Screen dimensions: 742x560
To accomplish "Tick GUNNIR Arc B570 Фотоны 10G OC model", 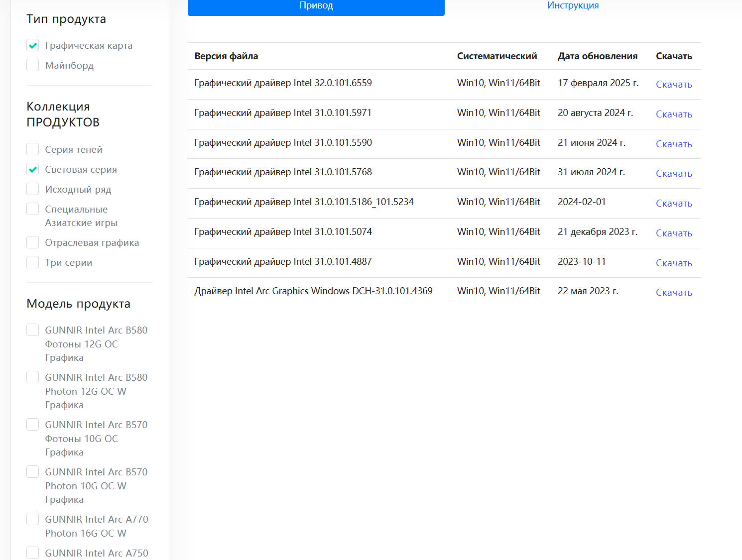I will click(33, 425).
